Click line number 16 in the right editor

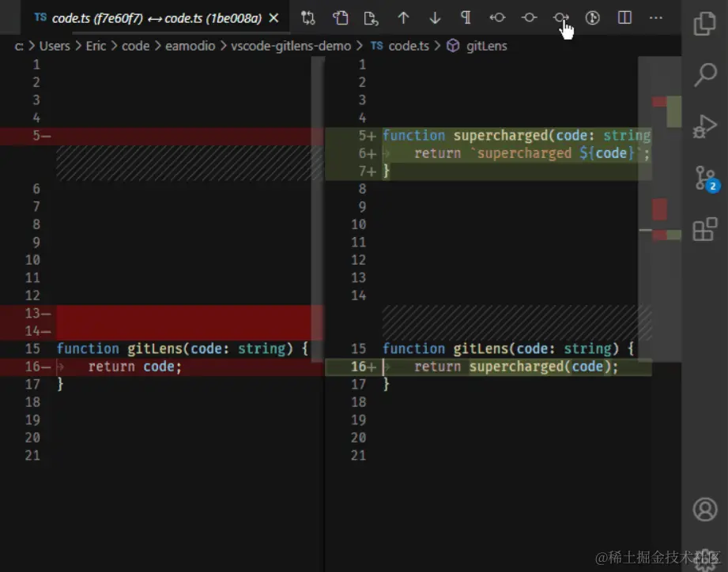tap(359, 366)
